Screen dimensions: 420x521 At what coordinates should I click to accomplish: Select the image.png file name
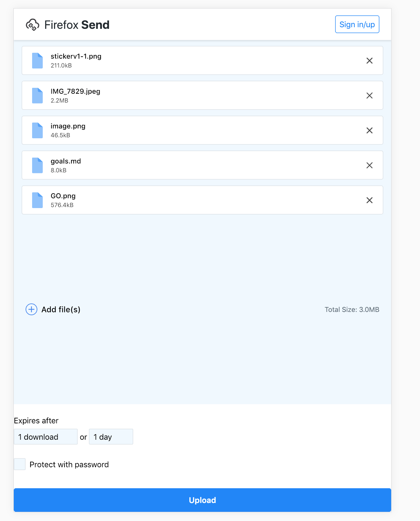click(68, 126)
